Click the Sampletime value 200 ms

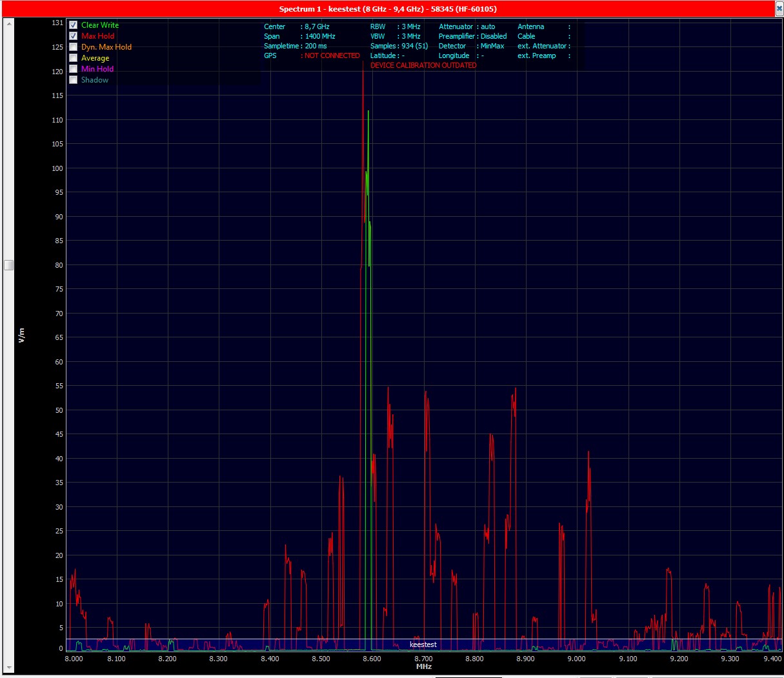(316, 46)
